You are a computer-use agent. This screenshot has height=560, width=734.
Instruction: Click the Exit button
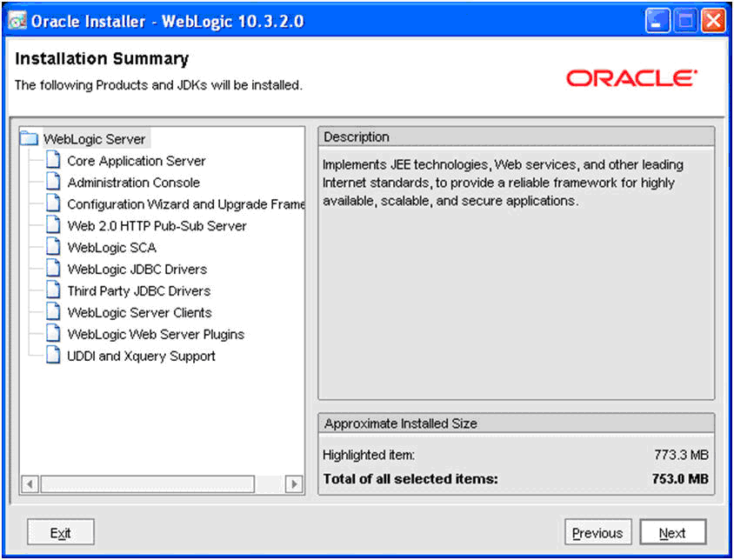coord(60,532)
